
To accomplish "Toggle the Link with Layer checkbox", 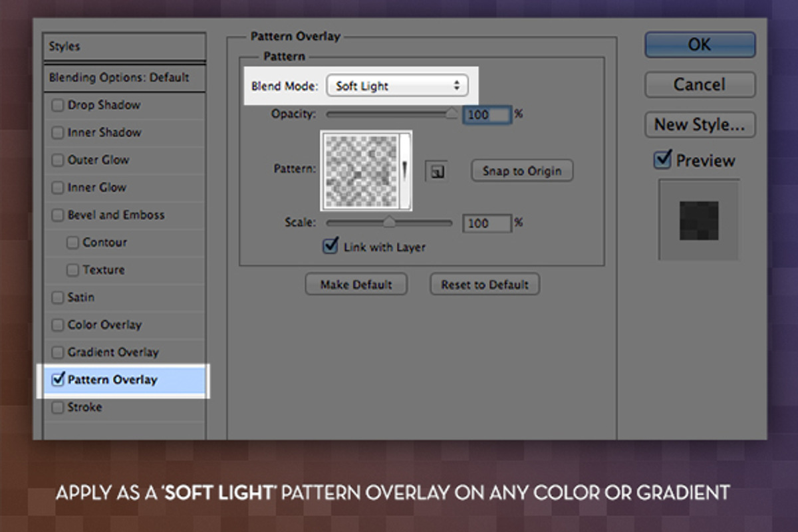I will 331,246.
